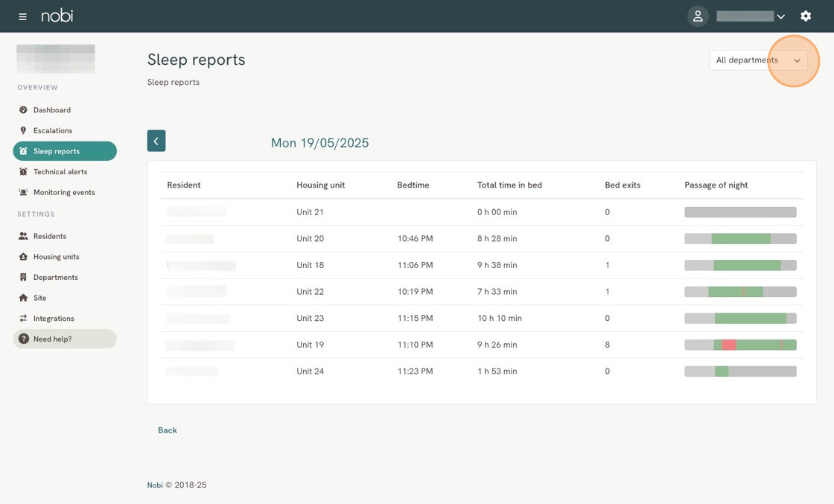Click the Housing units icon
The image size is (834, 504).
23,257
